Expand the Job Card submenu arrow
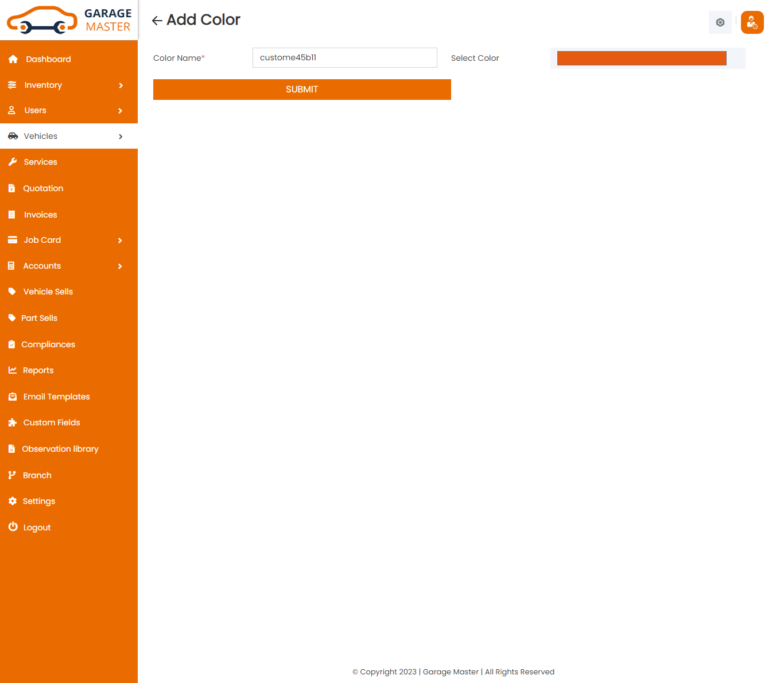The width and height of the screenshot is (784, 683). [x=121, y=240]
